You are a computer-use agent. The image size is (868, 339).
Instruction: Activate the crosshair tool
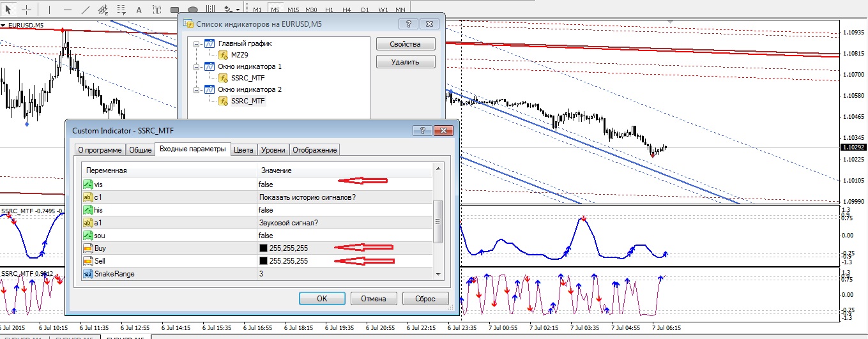coord(26,10)
